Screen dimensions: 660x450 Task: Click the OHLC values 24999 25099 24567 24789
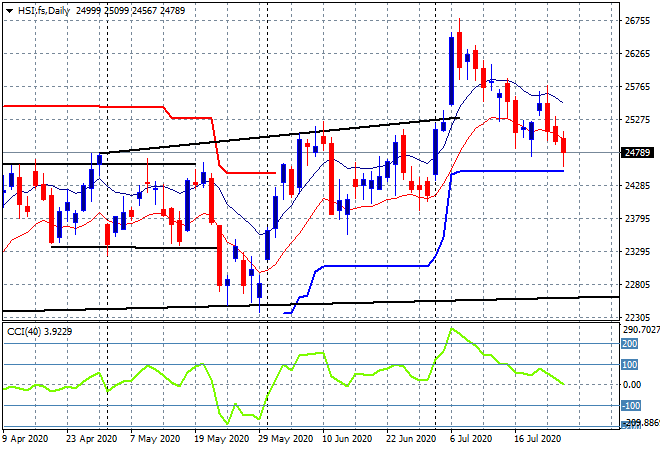130,11
